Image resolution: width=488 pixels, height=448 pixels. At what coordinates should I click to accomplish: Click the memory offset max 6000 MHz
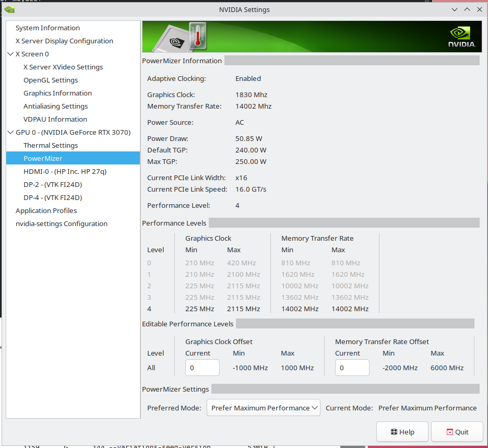pos(447,368)
